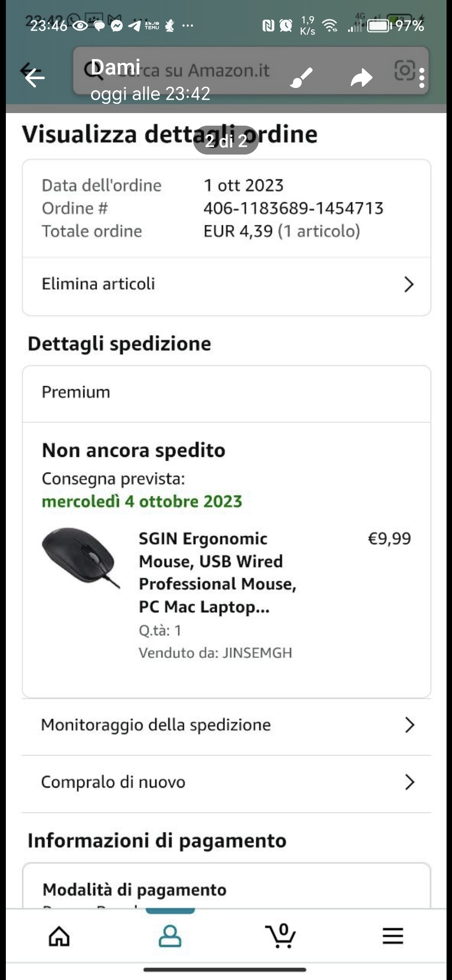Tap Elimina articoli option

99,284
